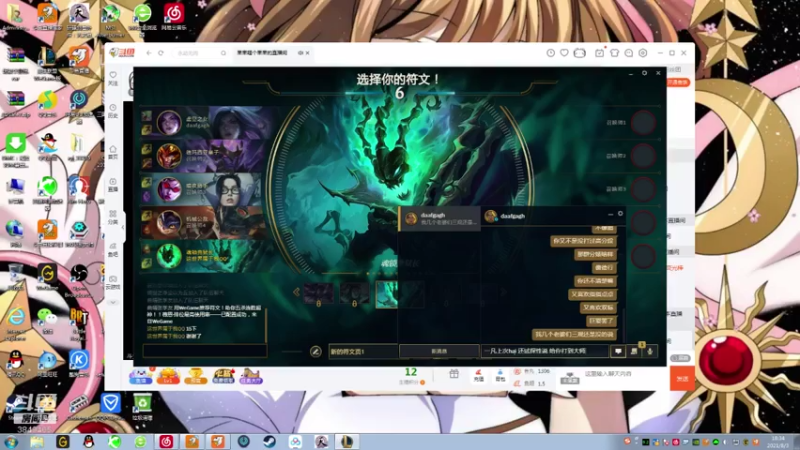Select the first skin thumbnail in the carousel

click(319, 293)
